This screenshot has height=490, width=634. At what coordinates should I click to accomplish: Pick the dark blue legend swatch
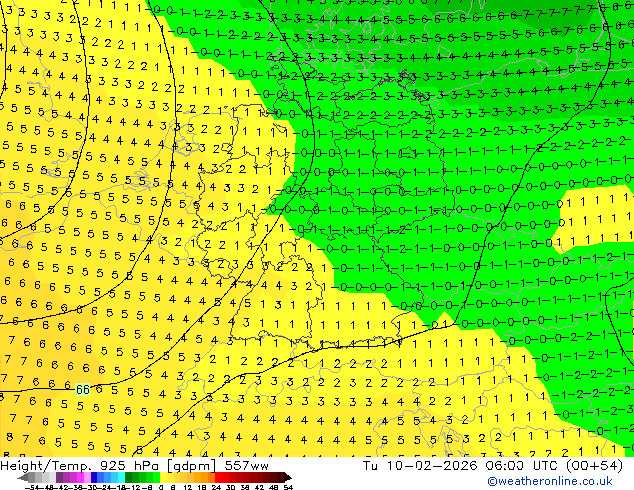94,477
